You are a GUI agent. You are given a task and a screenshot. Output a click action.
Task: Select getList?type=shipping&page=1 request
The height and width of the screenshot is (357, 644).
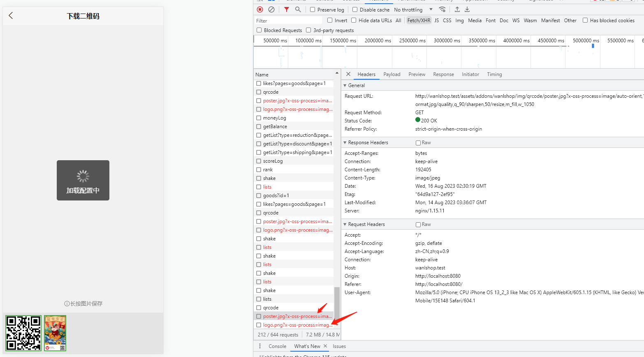coord(294,152)
